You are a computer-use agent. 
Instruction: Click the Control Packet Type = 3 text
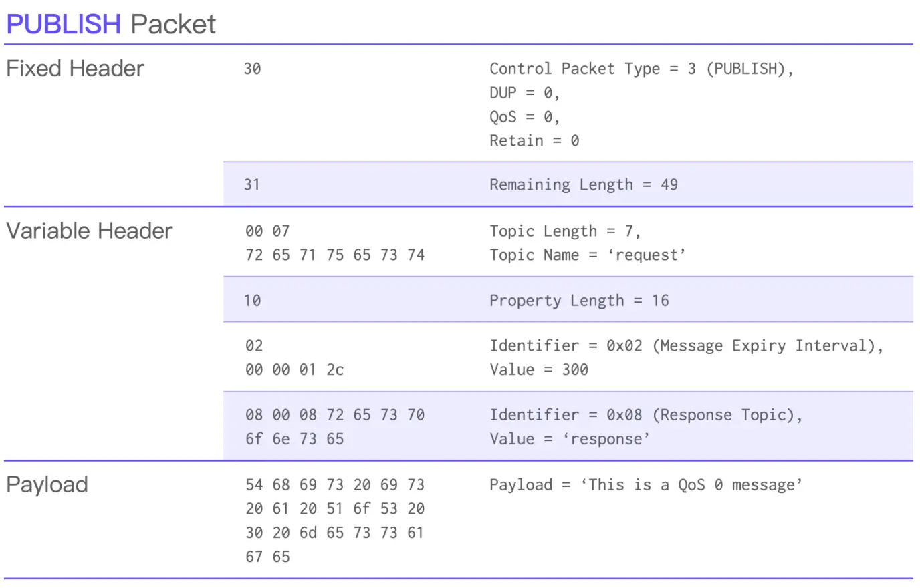point(592,69)
